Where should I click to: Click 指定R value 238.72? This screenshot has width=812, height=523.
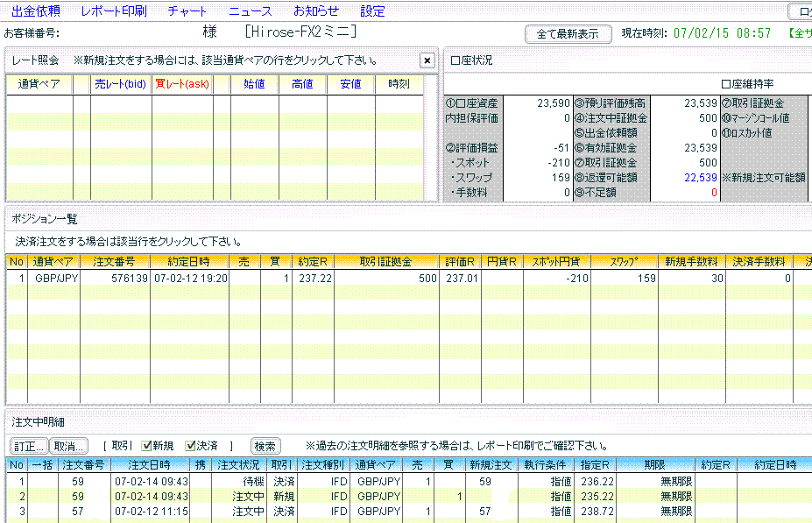597,511
